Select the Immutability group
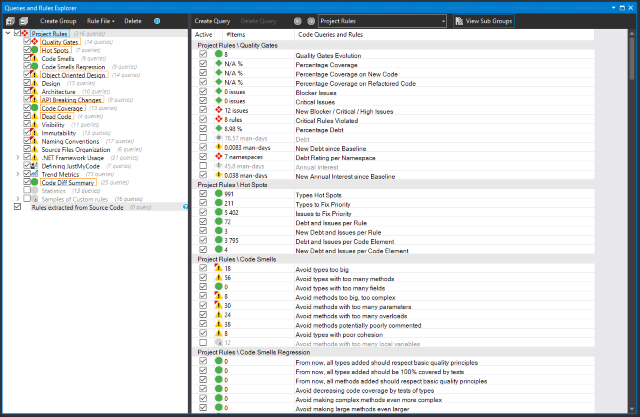Image resolution: width=640 pixels, height=417 pixels. click(59, 133)
